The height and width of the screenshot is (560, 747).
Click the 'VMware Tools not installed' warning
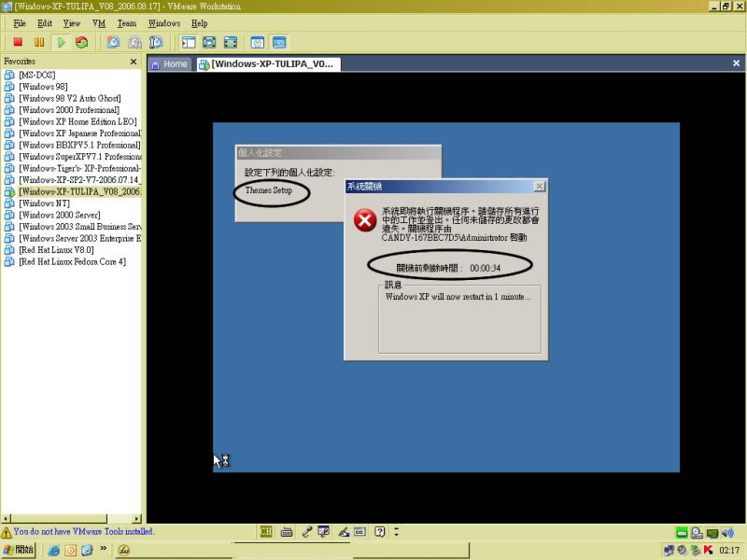click(x=78, y=531)
